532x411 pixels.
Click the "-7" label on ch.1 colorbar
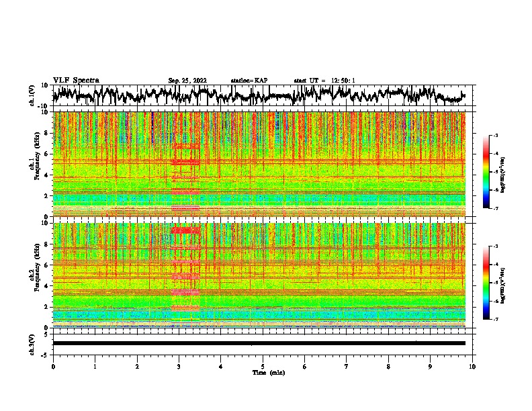pyautogui.click(x=496, y=208)
